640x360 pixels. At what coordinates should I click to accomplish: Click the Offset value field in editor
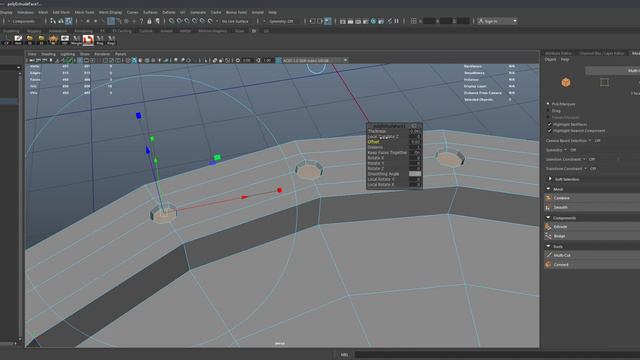[415, 142]
